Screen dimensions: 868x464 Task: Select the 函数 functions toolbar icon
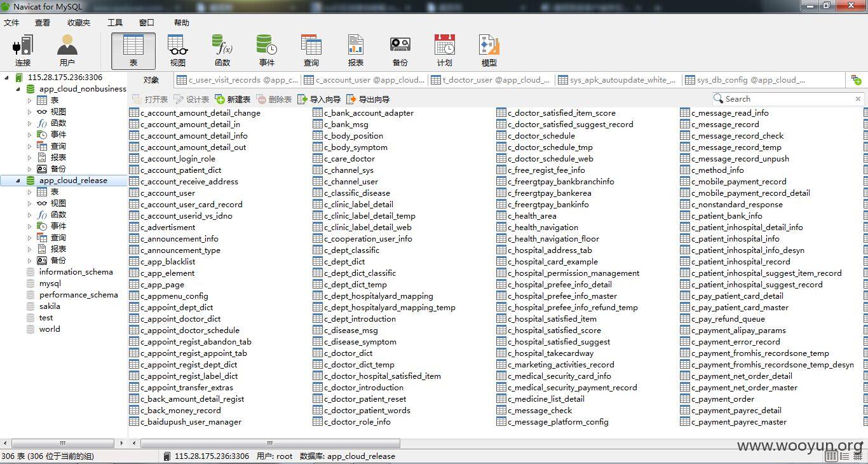222,51
